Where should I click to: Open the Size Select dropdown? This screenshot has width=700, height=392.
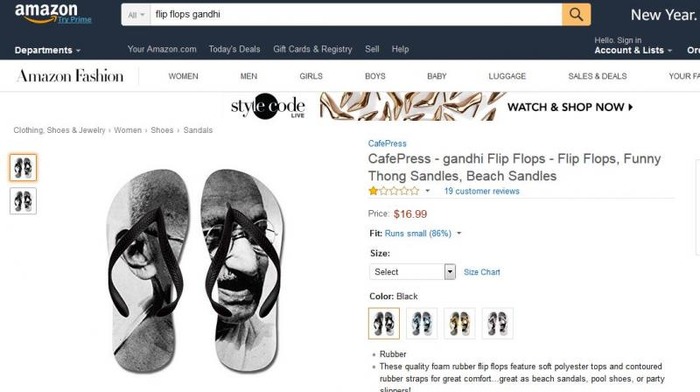pyautogui.click(x=412, y=271)
